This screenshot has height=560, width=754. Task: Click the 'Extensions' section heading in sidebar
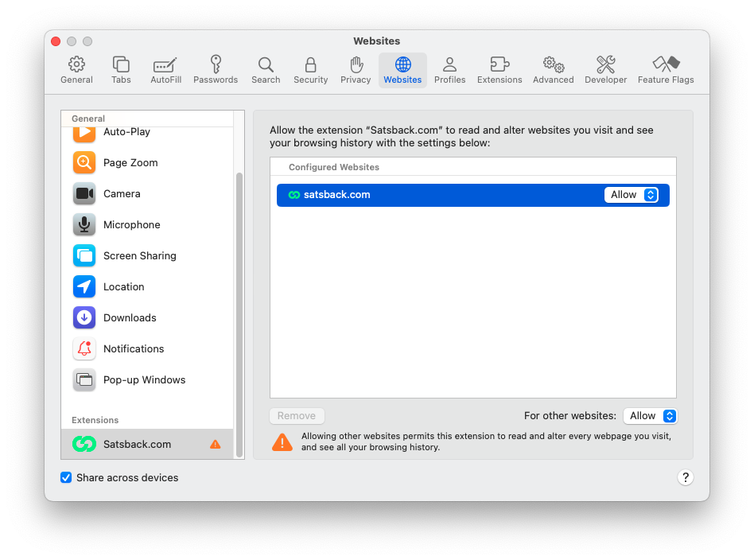[95, 420]
